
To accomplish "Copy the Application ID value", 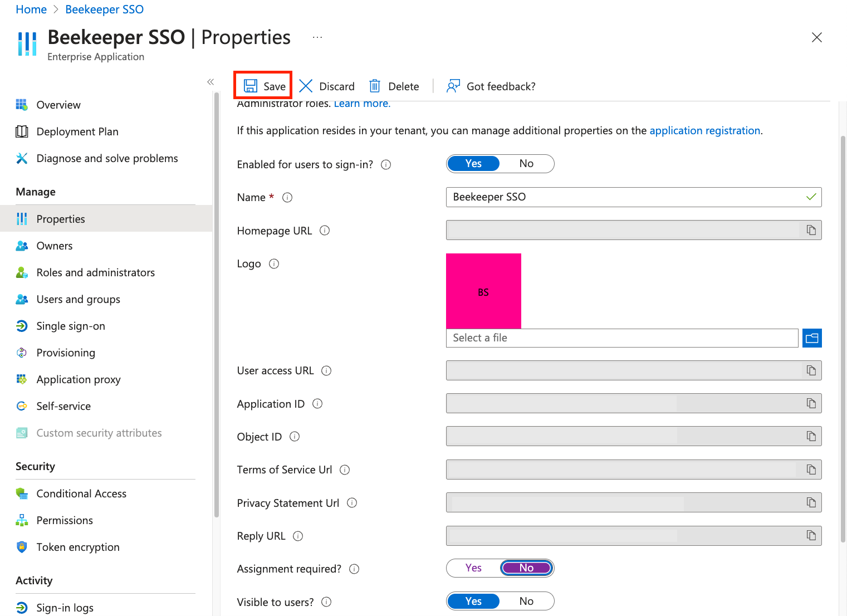I will [x=811, y=403].
